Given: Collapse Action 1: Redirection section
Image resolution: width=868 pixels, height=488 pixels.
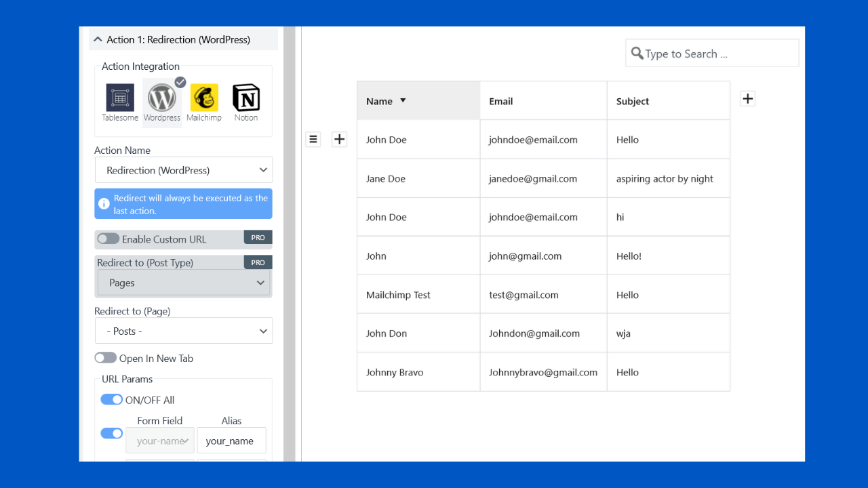Looking at the screenshot, I should tap(98, 39).
